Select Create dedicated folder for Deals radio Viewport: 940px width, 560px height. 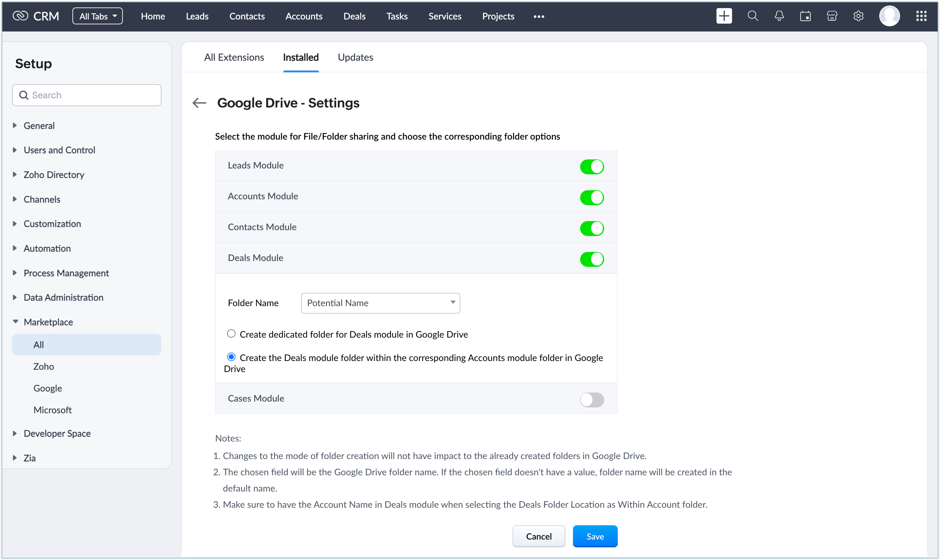point(231,334)
